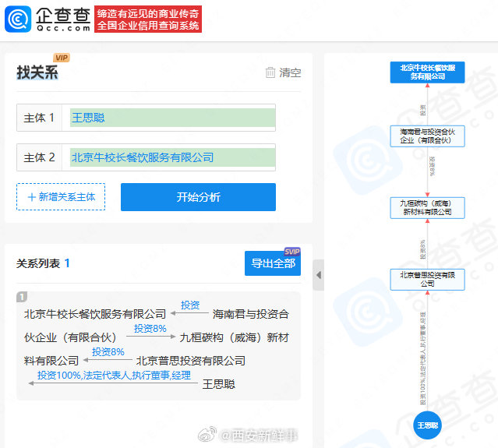Click the 投资 label after 北京牛校长餐饮服务有限公司
Viewport: 498px width, 448px height.
pos(190,305)
